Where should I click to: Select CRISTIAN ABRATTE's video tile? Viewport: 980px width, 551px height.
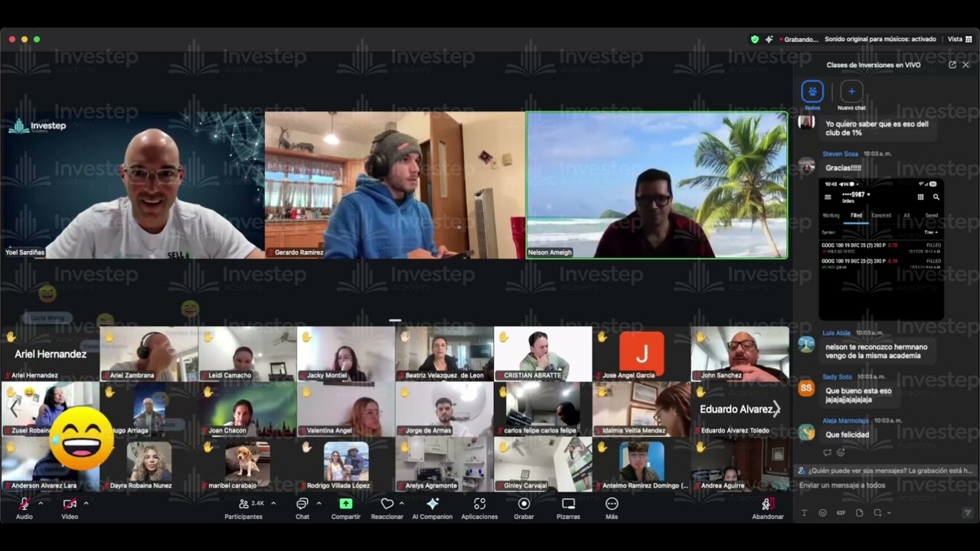[x=543, y=354]
